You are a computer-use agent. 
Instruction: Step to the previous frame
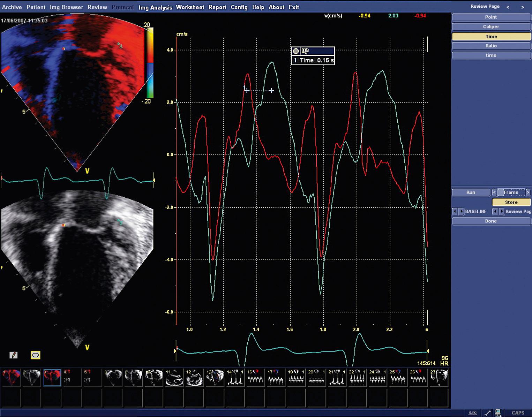[494, 192]
